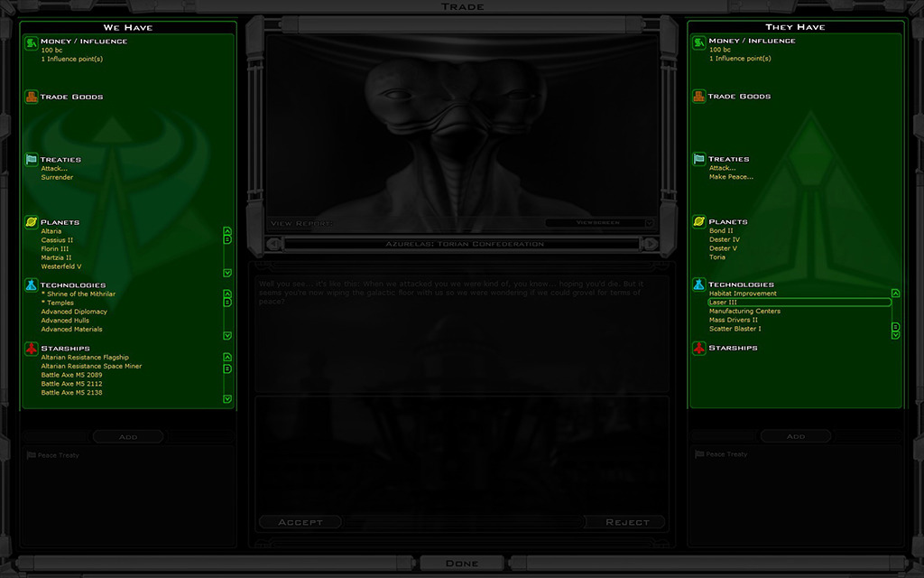Viewport: 924px width, 578px height.
Task: Click the Trade Goods icon in We Have
Action: pyautogui.click(x=32, y=97)
